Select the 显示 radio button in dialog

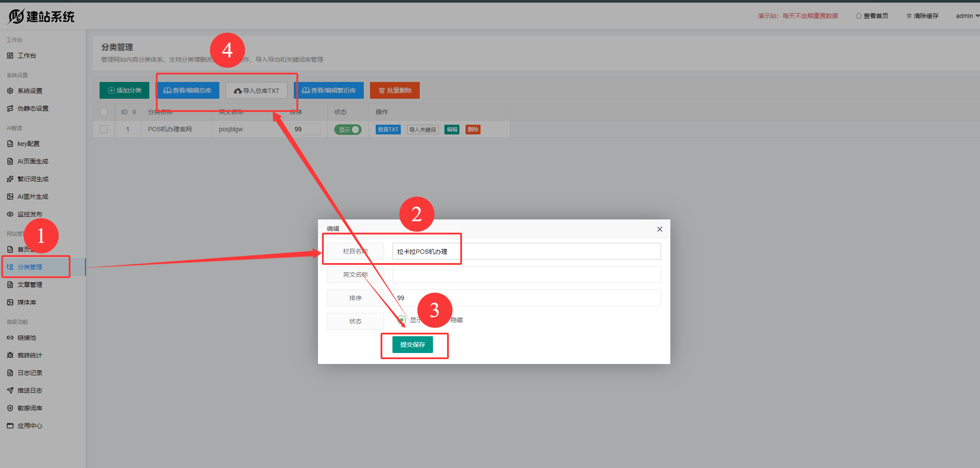[402, 320]
